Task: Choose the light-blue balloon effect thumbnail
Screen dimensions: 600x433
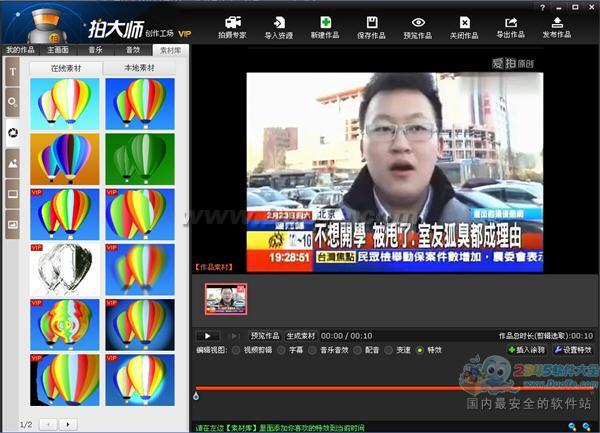Action: tap(65, 104)
